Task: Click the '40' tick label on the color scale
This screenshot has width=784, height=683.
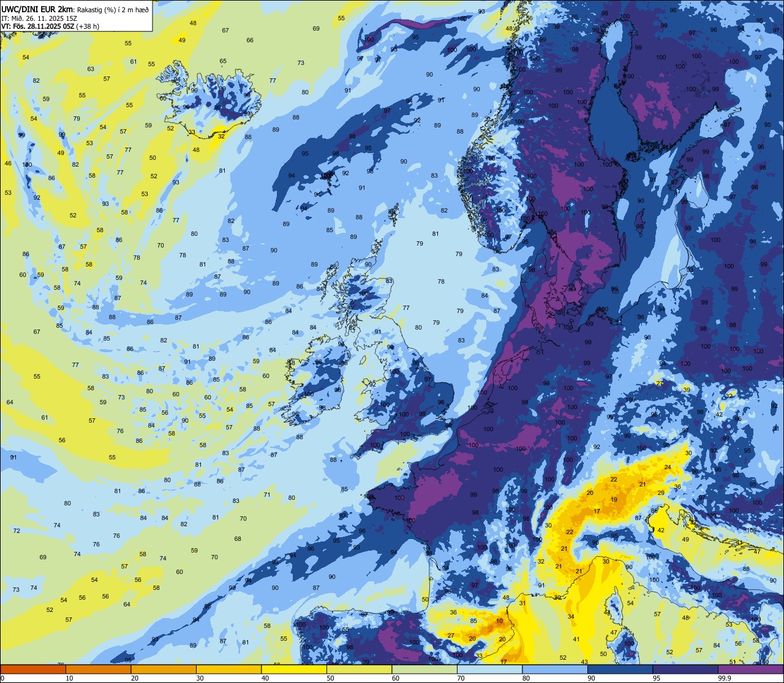Action: [x=265, y=678]
